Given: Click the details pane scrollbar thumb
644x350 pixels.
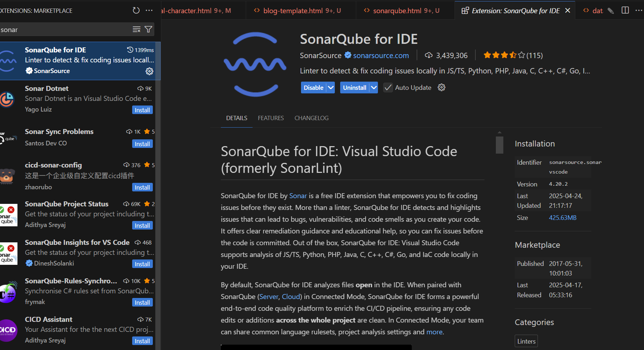Looking at the screenshot, I should click(x=499, y=145).
